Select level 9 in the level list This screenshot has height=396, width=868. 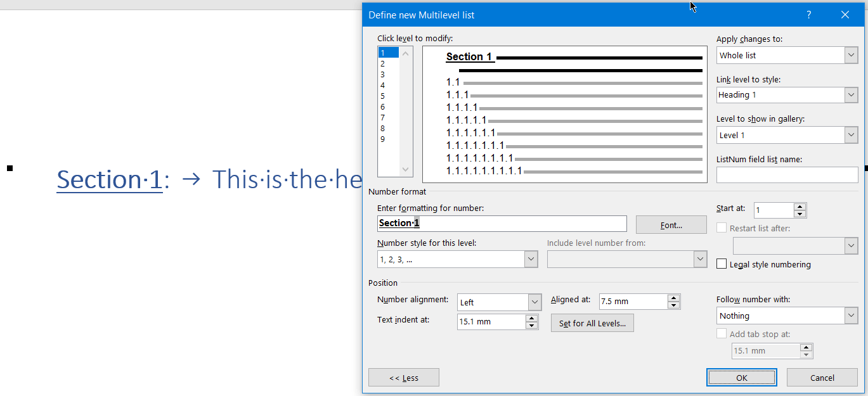[x=389, y=139]
